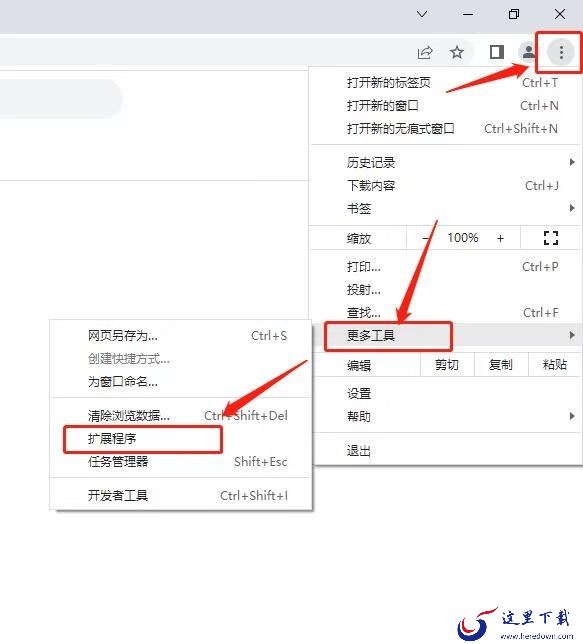
Task: Choose 投射... cast option
Action: 446,290
